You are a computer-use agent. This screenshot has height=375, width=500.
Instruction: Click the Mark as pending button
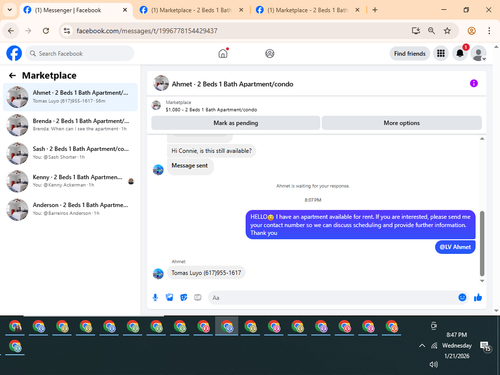coord(236,123)
